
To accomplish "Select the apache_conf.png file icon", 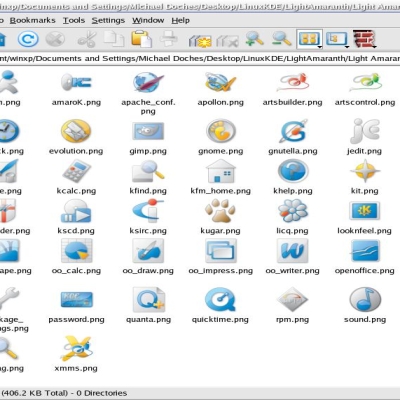I will [x=148, y=82].
